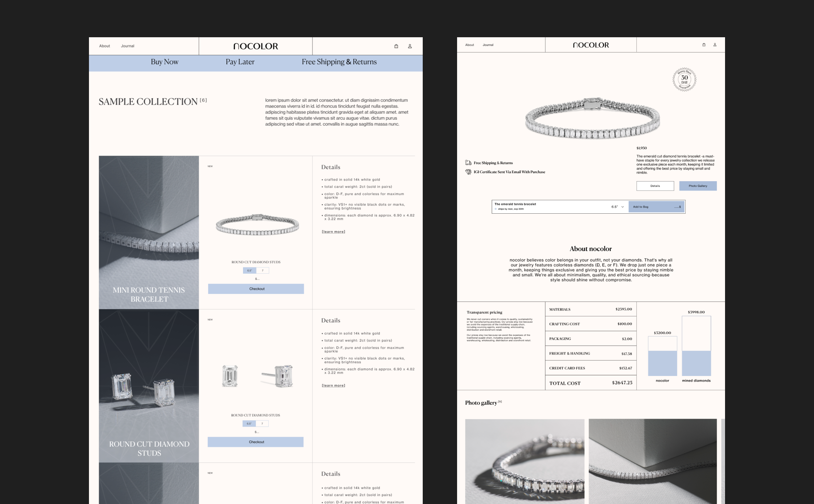The height and width of the screenshot is (504, 814).
Task: Click the Checkout button under Mini Round Tennis Bracelet
Action: click(x=256, y=289)
